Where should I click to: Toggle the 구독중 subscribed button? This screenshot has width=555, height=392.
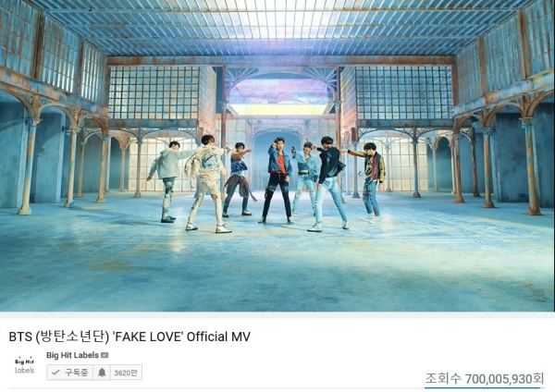click(69, 373)
